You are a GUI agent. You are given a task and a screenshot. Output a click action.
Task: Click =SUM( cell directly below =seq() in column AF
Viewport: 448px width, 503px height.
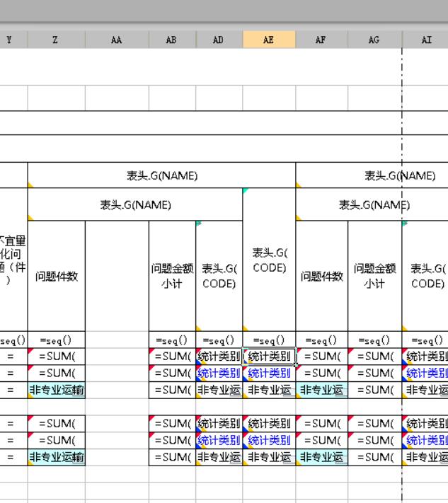[322, 357]
